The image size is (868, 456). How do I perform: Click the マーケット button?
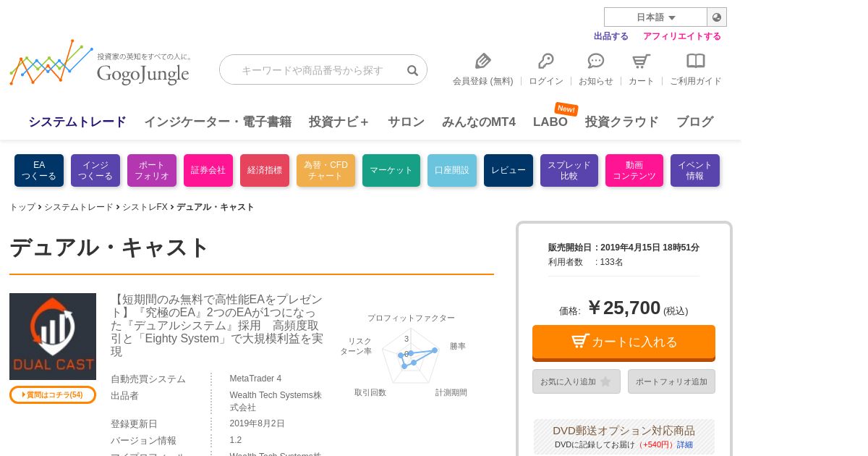tap(391, 170)
